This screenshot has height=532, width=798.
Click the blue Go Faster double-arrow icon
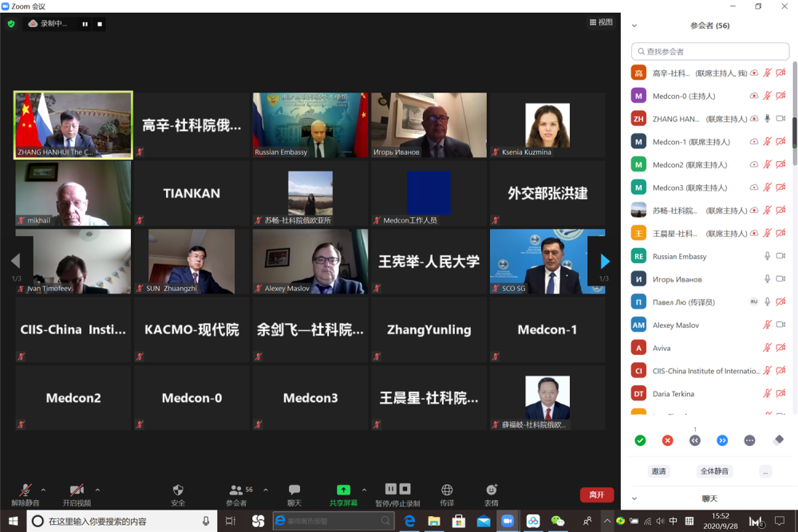[722, 440]
